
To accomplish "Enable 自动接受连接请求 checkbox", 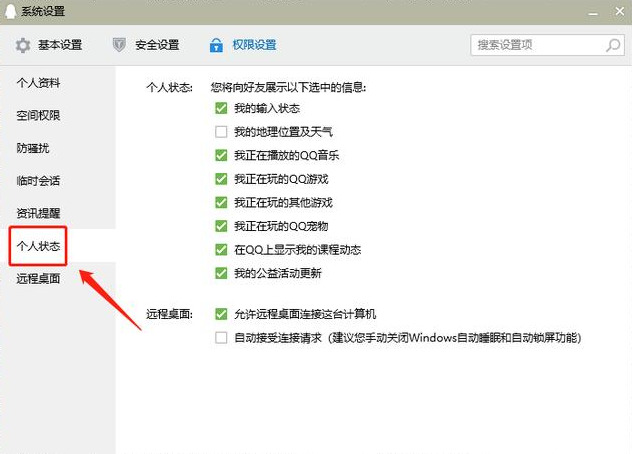I will (221, 337).
